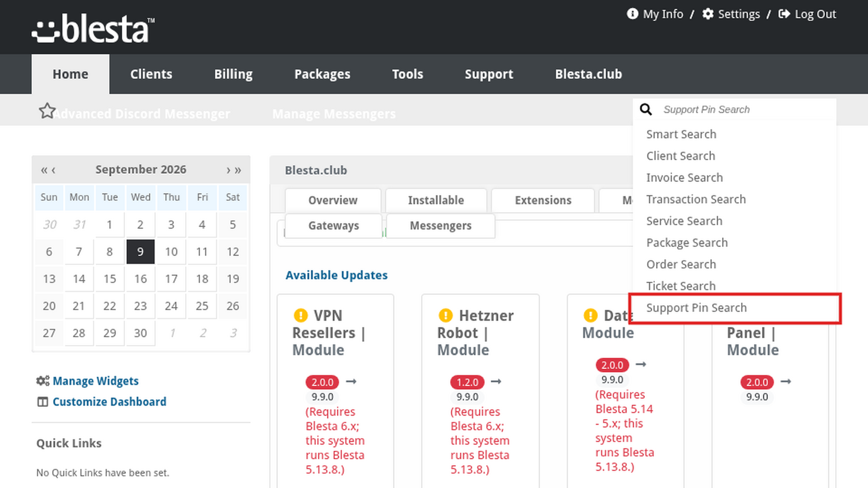Viewport: 868px width, 488px height.
Task: Open Manage Messengers link
Action: click(x=334, y=114)
